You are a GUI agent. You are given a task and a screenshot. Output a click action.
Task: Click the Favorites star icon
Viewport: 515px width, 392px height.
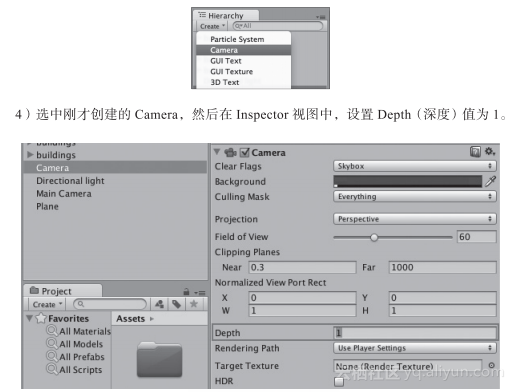point(41,318)
